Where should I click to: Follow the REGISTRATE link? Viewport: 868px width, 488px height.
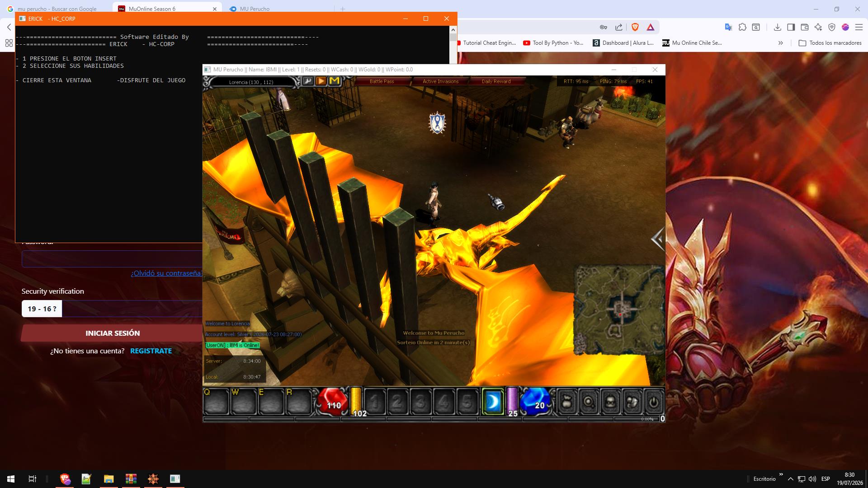point(151,351)
